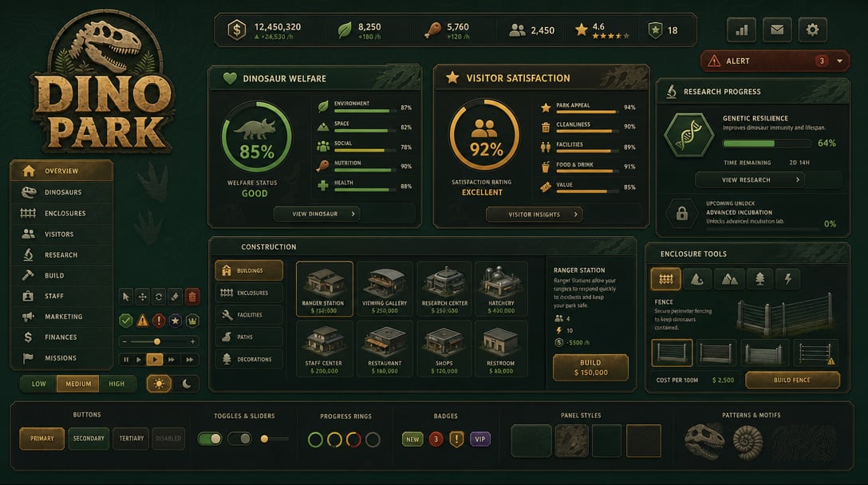
Task: Click the fastest speed forward arrows
Action: point(189,360)
